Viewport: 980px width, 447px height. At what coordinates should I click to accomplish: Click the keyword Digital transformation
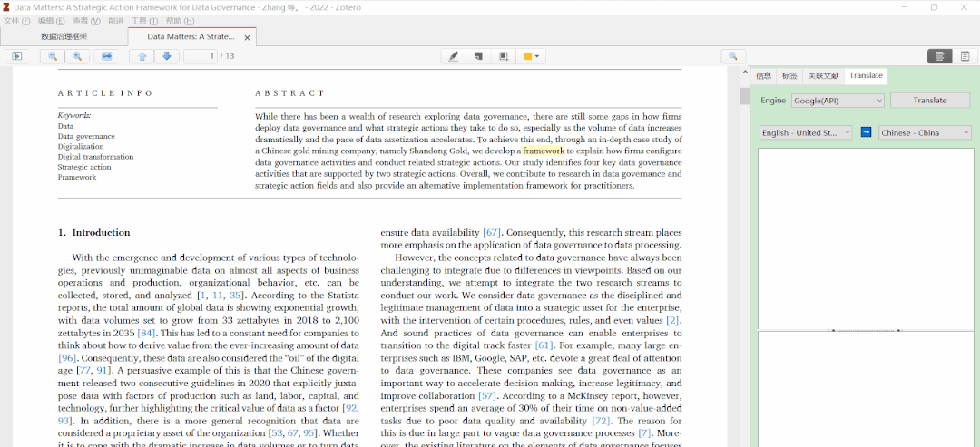(x=95, y=157)
